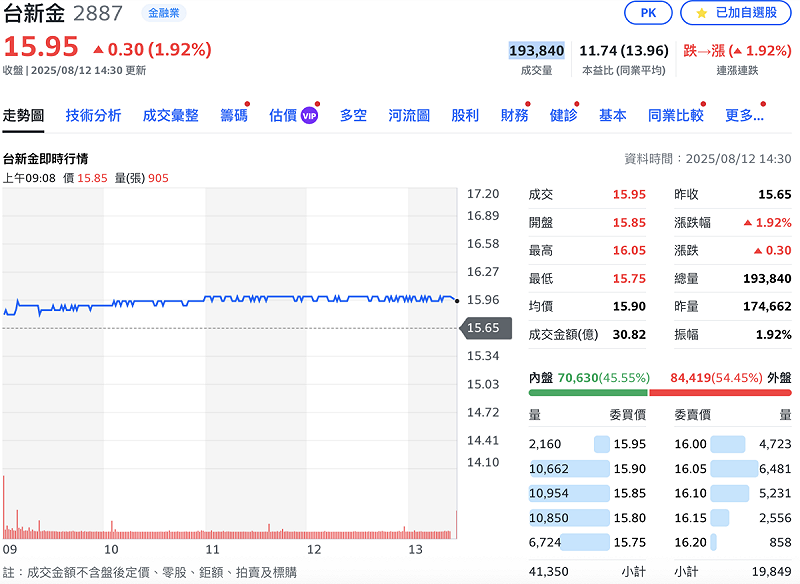The height and width of the screenshot is (584, 800).
Task: Click the 外盤 84,419(54.45%) label
Action: point(731,378)
